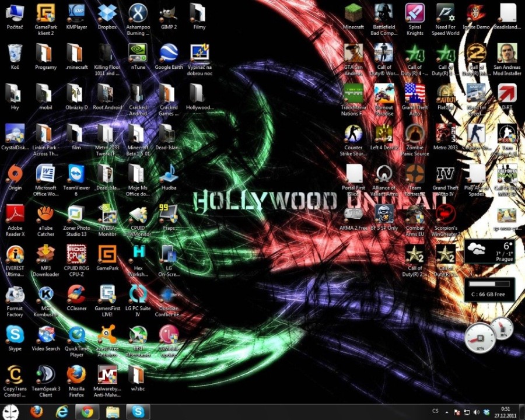Launch the TeamSpeak 3 Client shortcut
This screenshot has width=525, height=420.
tap(45, 375)
